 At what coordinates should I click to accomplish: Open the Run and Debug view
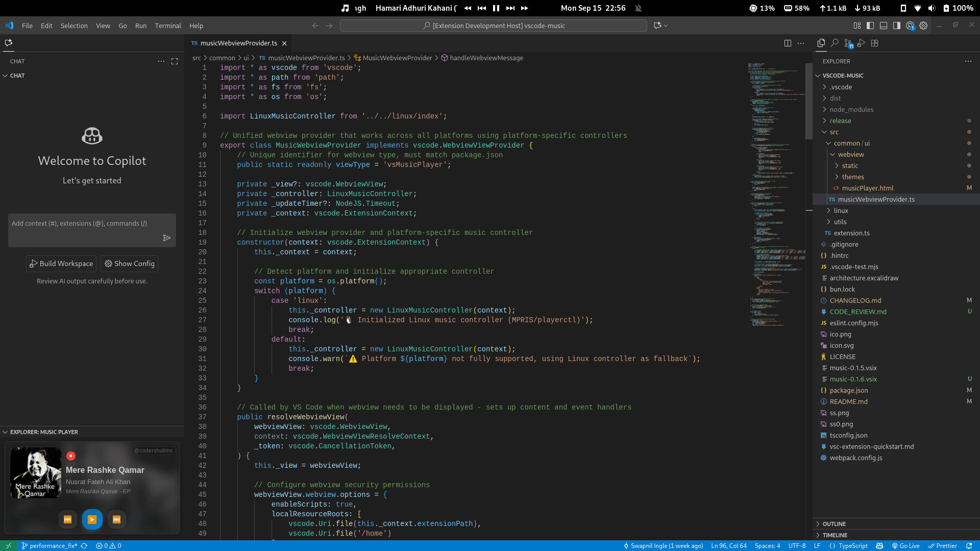[x=862, y=43]
